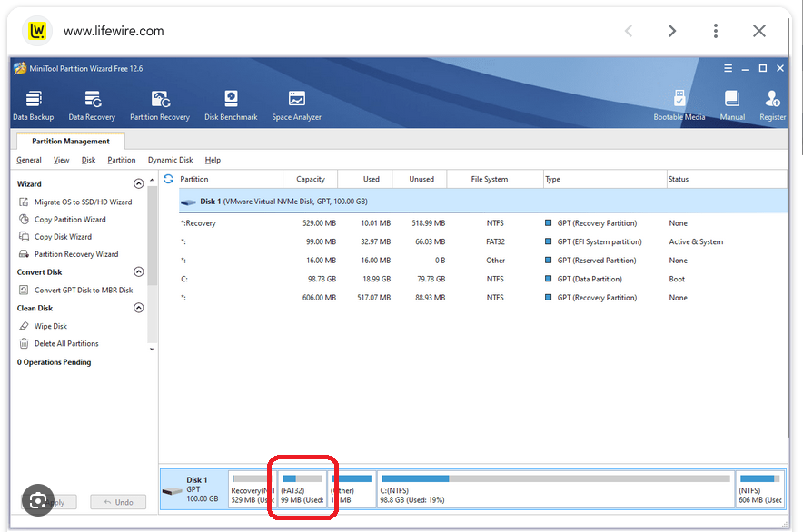The image size is (803, 532).
Task: Go to the previous image arrow
Action: [x=629, y=31]
